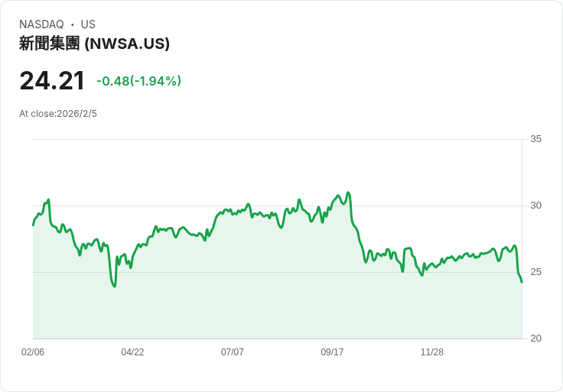
Task: Click the -0.48(-1.94%) price change
Action: pos(138,81)
